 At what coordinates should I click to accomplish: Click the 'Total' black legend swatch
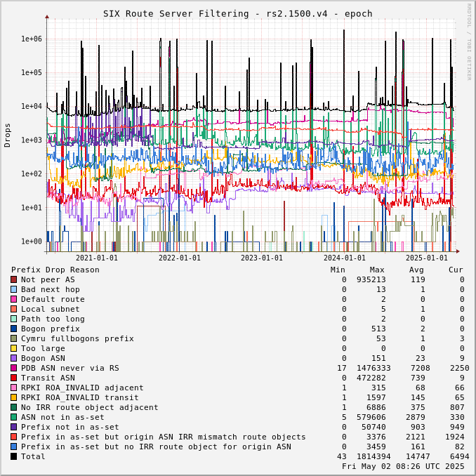tap(13, 456)
